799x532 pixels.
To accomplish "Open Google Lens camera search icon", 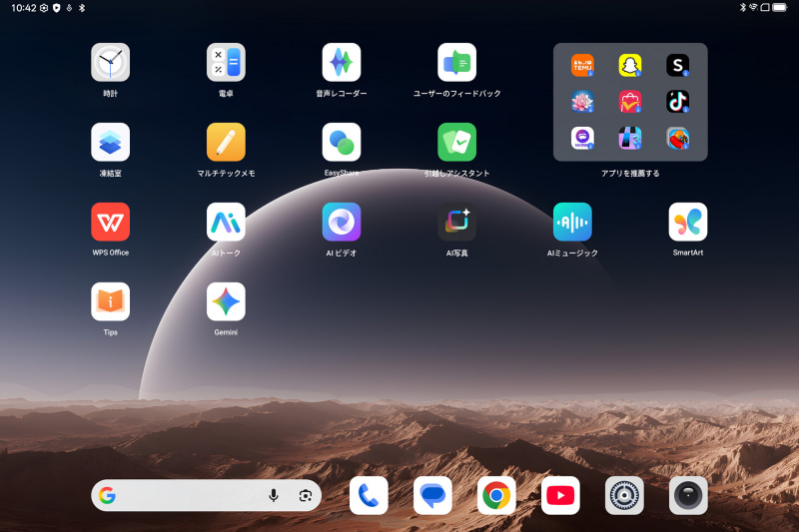I will [x=306, y=495].
